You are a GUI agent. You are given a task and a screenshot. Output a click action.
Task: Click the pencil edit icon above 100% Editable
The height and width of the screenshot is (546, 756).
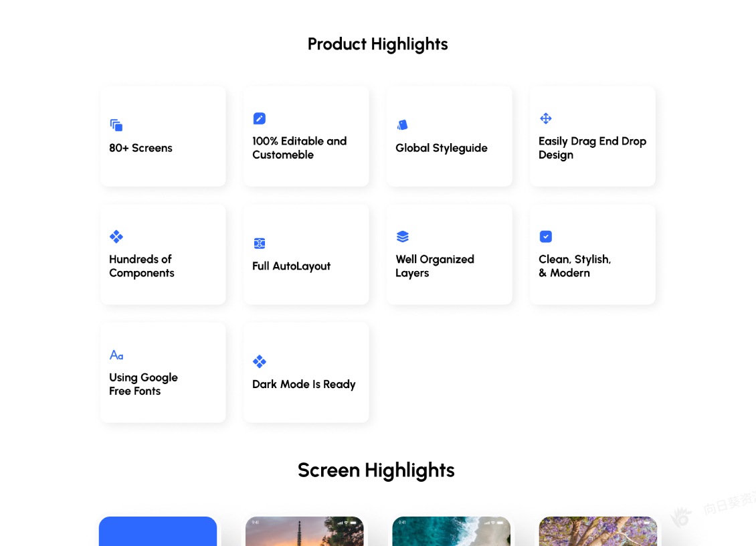tap(260, 118)
